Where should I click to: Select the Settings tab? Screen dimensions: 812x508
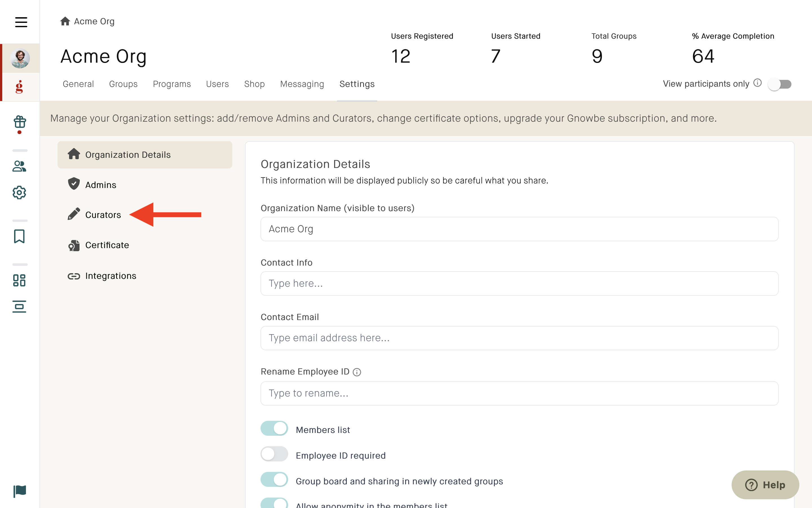(x=357, y=84)
